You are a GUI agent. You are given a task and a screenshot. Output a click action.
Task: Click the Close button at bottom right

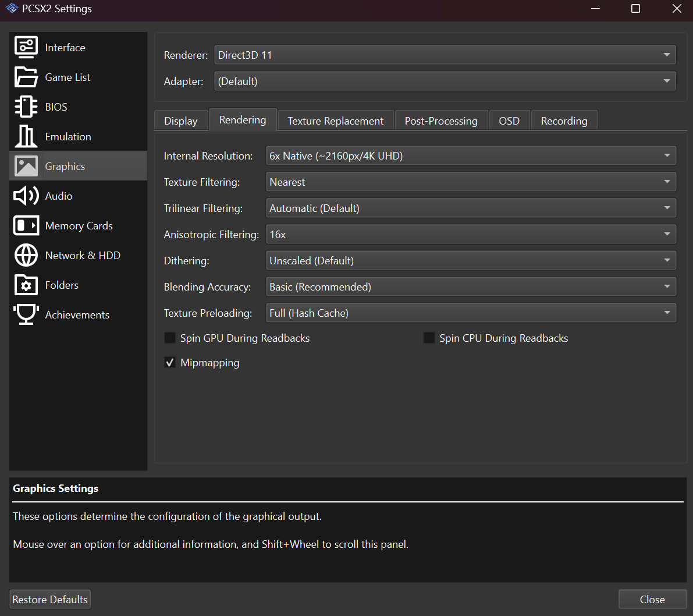(x=652, y=599)
